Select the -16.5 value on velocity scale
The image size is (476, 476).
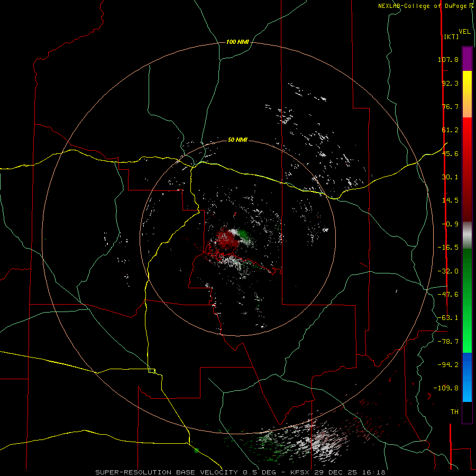click(448, 248)
